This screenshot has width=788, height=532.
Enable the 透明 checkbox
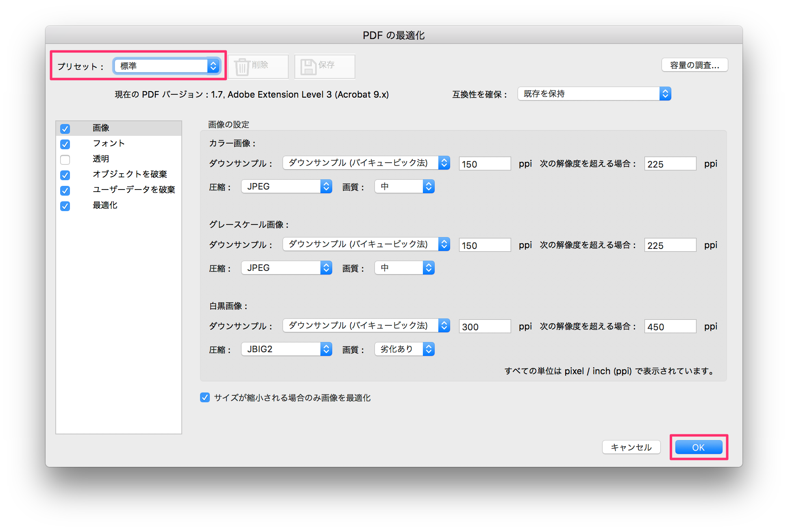coord(65,159)
